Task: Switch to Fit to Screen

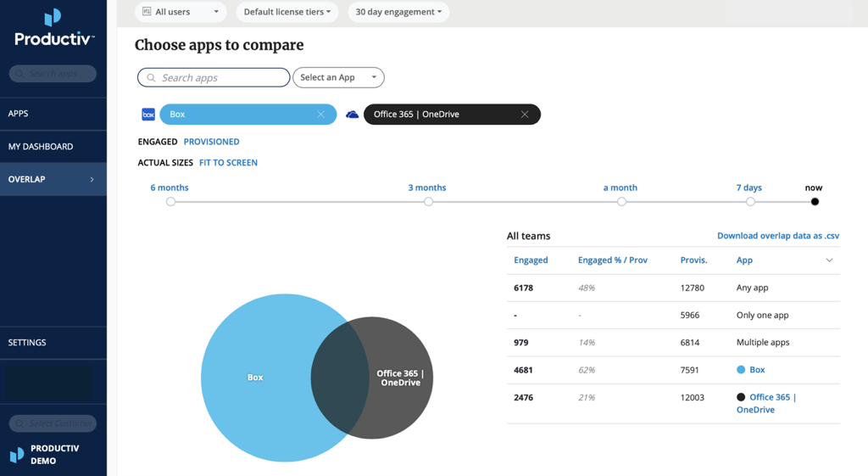Action: click(x=228, y=162)
